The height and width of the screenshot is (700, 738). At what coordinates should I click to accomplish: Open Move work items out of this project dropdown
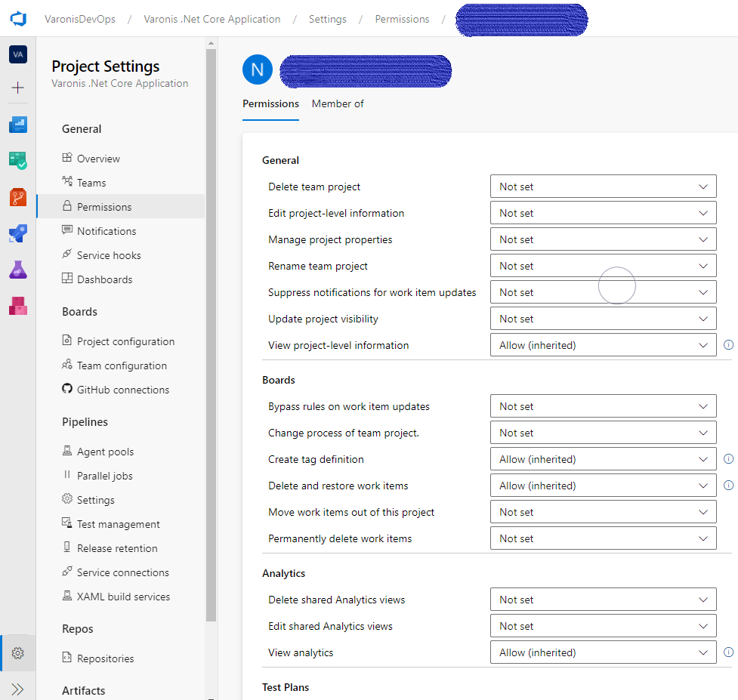pos(604,512)
